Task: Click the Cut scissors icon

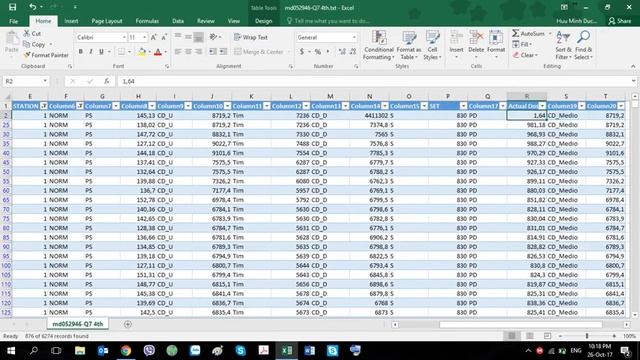Action: (x=27, y=33)
